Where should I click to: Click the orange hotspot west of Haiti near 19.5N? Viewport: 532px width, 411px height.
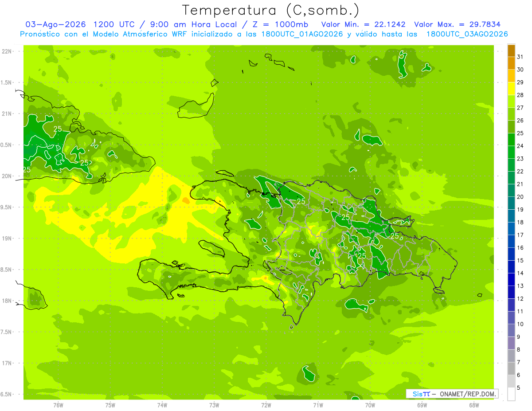185,201
